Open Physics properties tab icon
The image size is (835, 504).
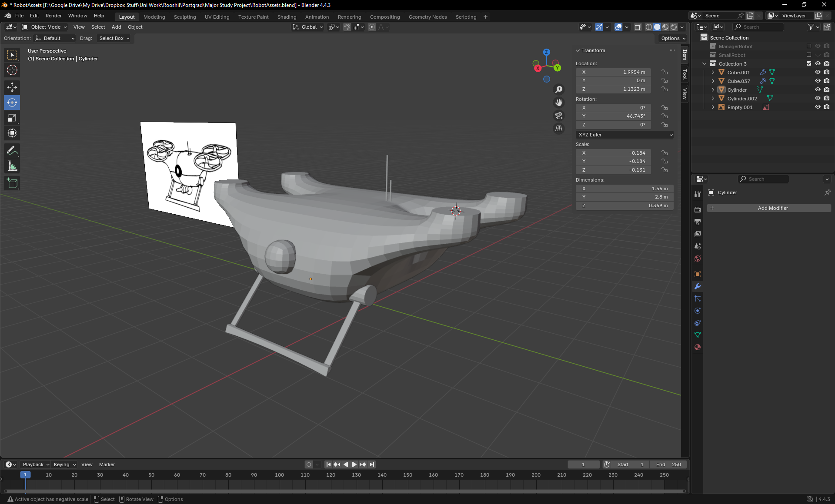coord(698,311)
